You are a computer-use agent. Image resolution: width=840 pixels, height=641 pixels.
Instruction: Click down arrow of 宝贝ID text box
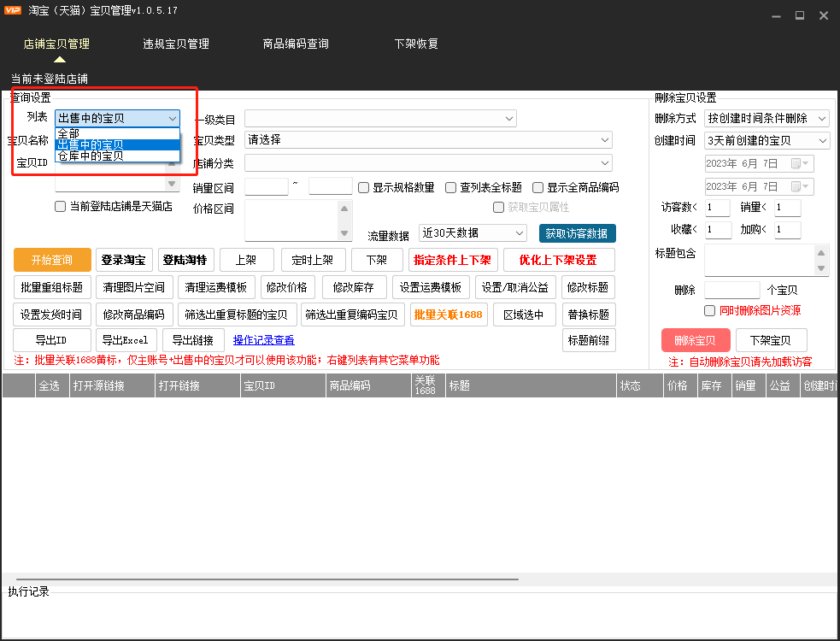coord(172,184)
